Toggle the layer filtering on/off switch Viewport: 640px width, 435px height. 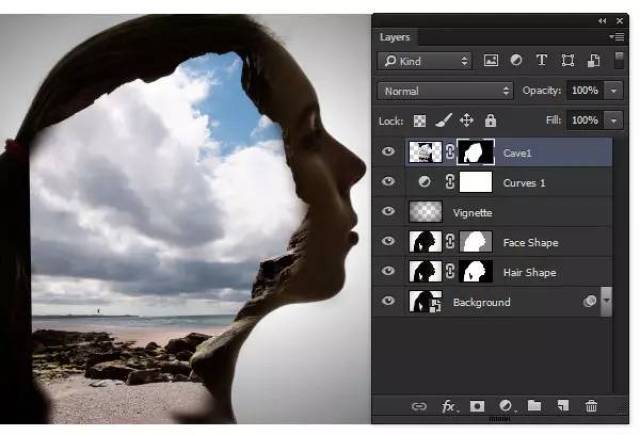click(x=619, y=60)
